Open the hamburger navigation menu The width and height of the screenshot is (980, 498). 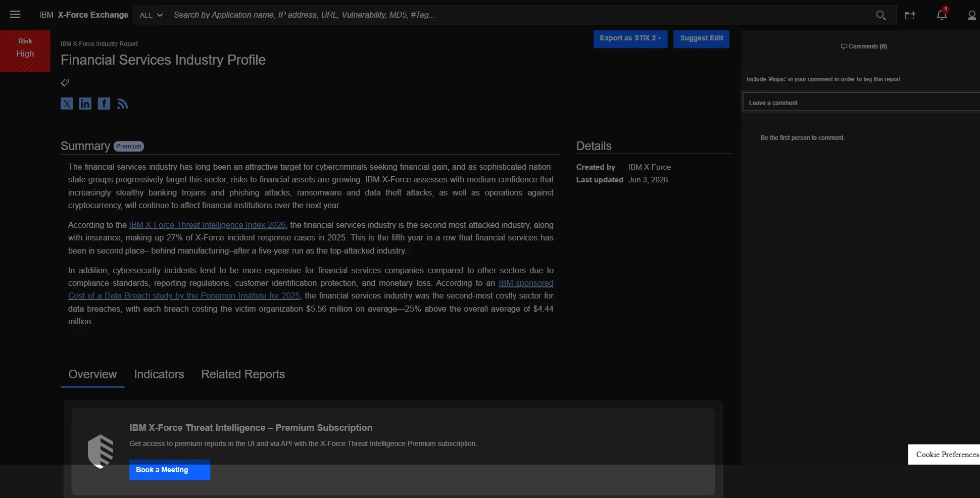15,15
